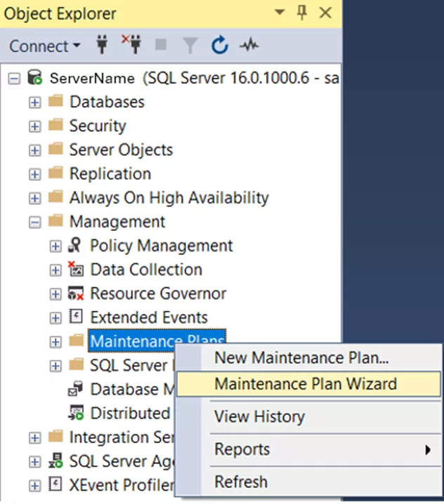Screen dimensions: 444x504
Task: Click the XEvent Profiler icon
Action: tap(55, 484)
